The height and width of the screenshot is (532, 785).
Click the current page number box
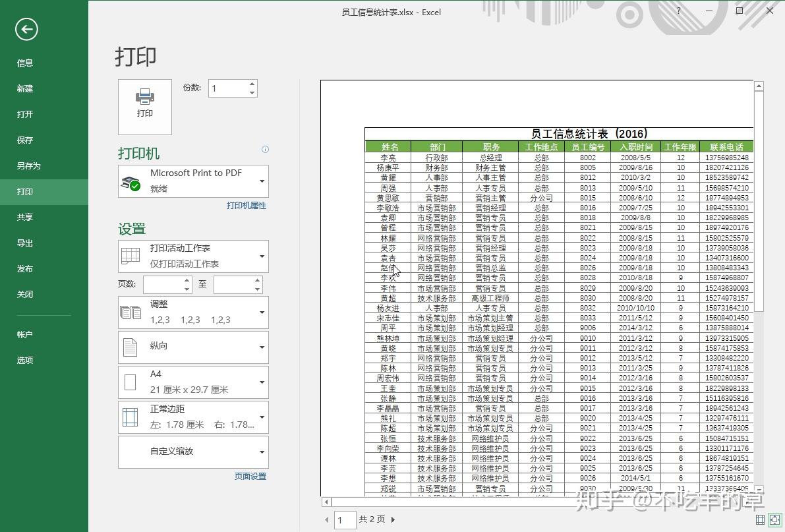tap(344, 520)
